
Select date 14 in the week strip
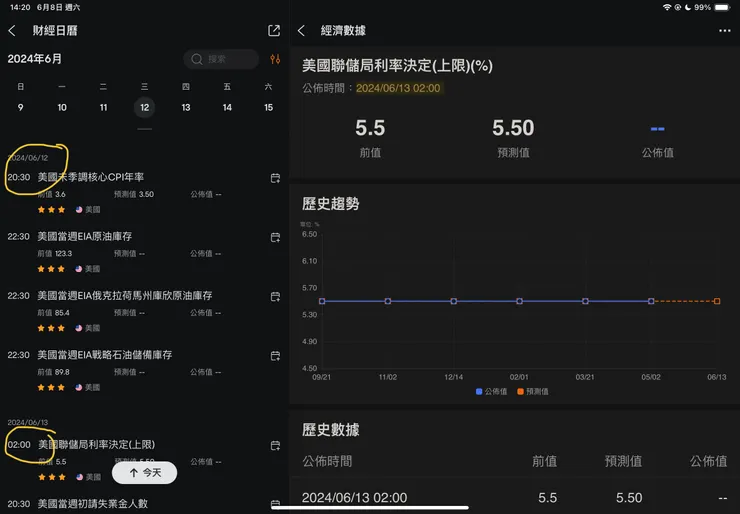pyautogui.click(x=227, y=108)
